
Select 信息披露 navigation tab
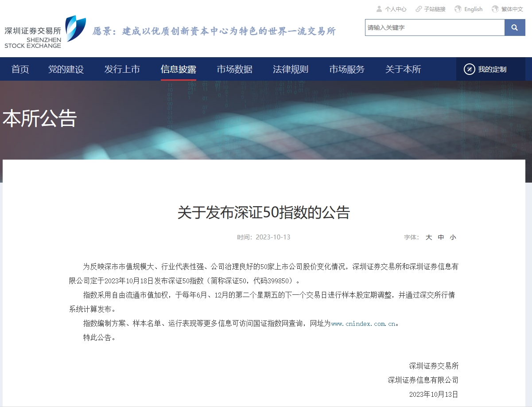(x=179, y=69)
